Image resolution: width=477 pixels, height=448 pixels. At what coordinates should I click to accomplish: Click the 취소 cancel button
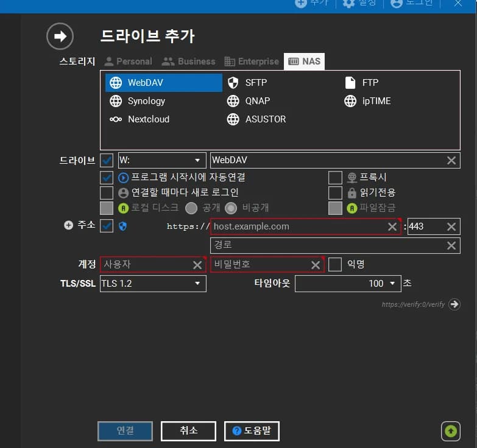coord(189,431)
